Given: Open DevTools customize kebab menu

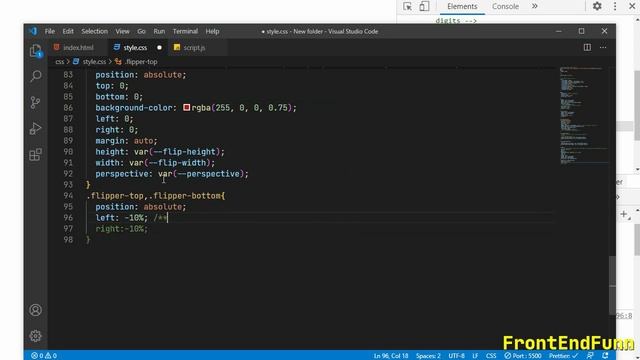Looking at the screenshot, I should [x=615, y=6].
